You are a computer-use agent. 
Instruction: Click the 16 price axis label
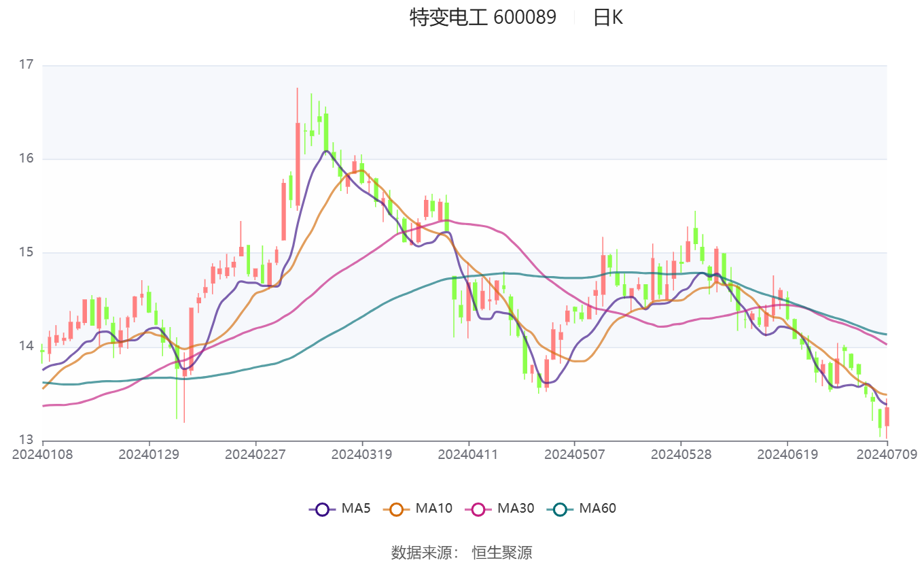pos(26,158)
